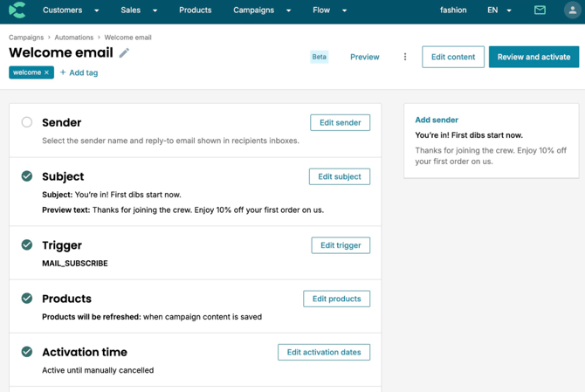This screenshot has height=392, width=585.
Task: Expand the Flow menu arrow
Action: point(344,10)
